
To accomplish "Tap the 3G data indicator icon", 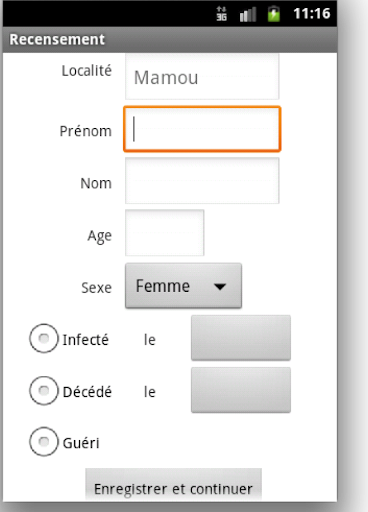I will tap(222, 14).
